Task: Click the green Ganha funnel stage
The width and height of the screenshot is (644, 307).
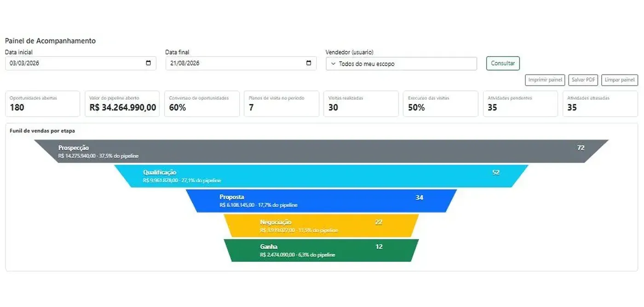Action: 322,250
